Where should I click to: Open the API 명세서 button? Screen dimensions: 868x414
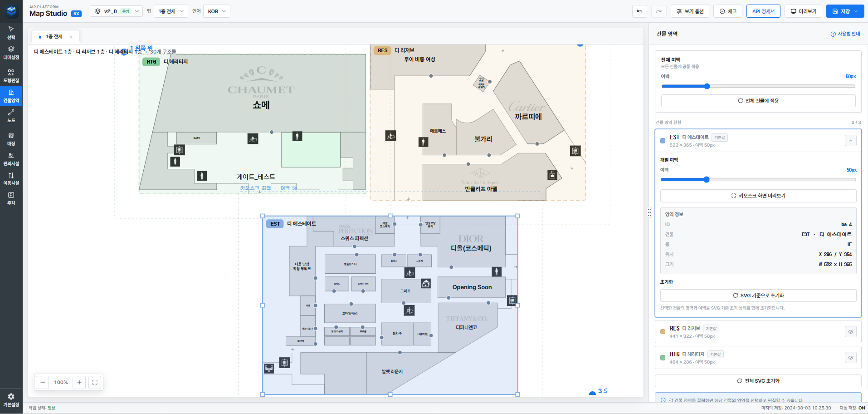tap(763, 11)
